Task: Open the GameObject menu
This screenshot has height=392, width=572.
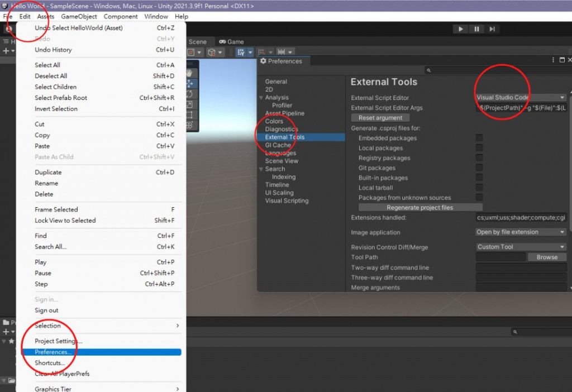Action: click(x=79, y=16)
